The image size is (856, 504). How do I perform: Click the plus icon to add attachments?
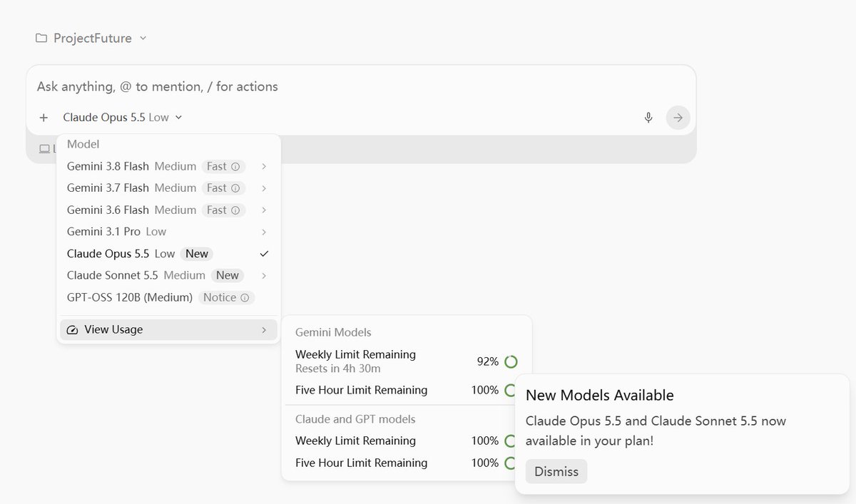tap(44, 118)
